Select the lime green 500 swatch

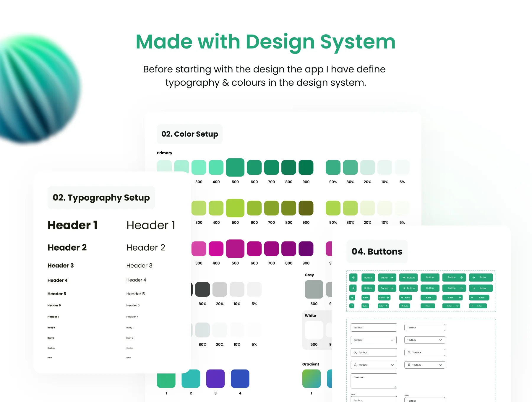(x=235, y=208)
